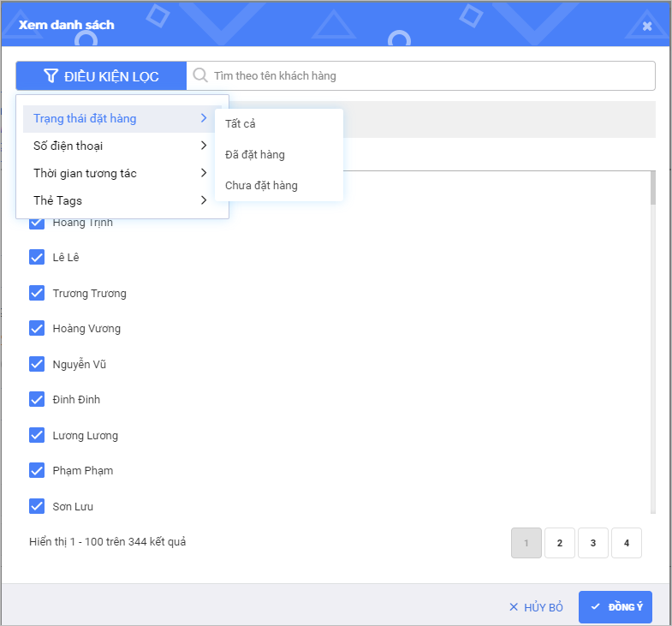Expand the Số điện thoại submenu arrow

[x=204, y=146]
